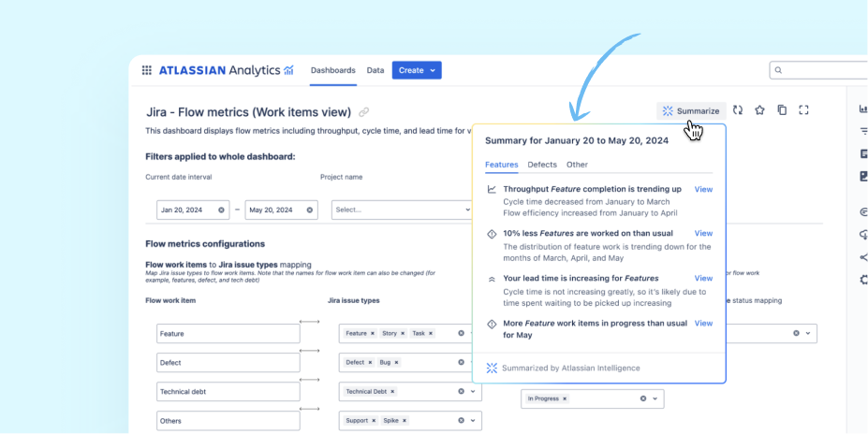Edit the Technical debt flow work item name
The width and height of the screenshot is (868, 434).
228,391
